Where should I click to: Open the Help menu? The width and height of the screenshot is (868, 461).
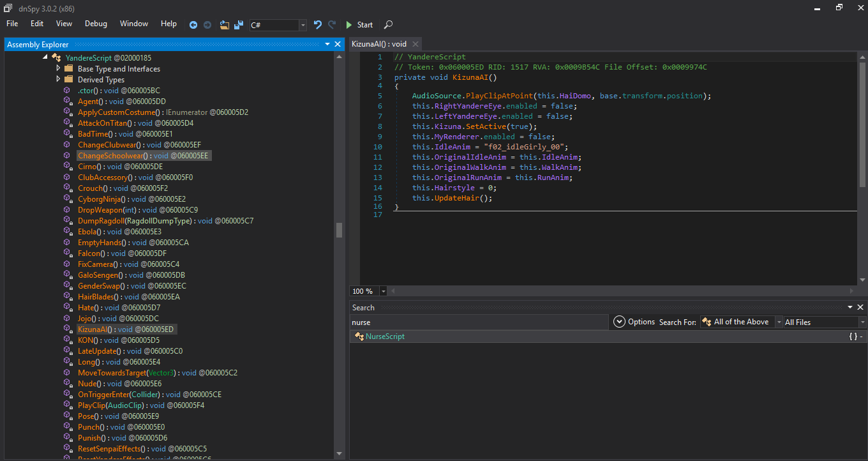pyautogui.click(x=168, y=24)
